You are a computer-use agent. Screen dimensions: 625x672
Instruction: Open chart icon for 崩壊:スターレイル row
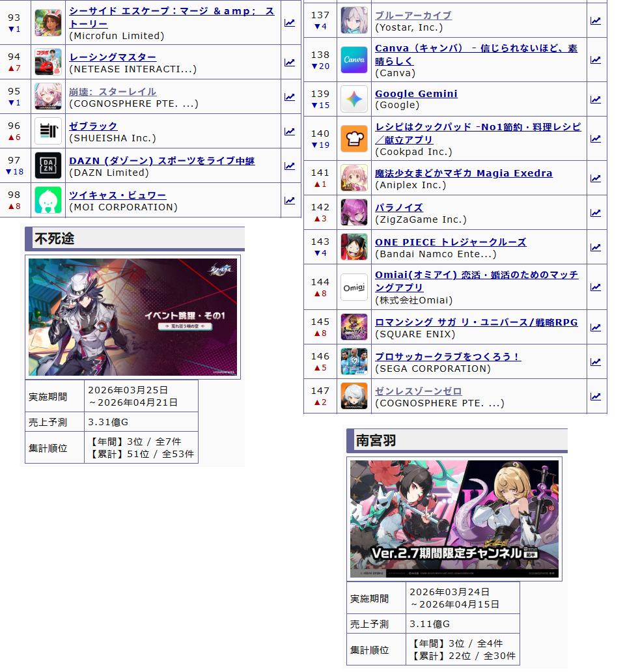coord(290,97)
